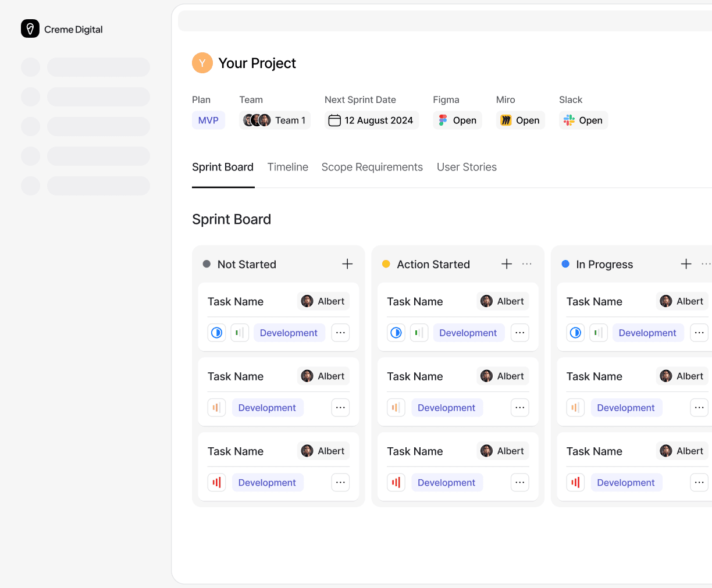
Task: Open the Miro board link
Action: coord(520,120)
